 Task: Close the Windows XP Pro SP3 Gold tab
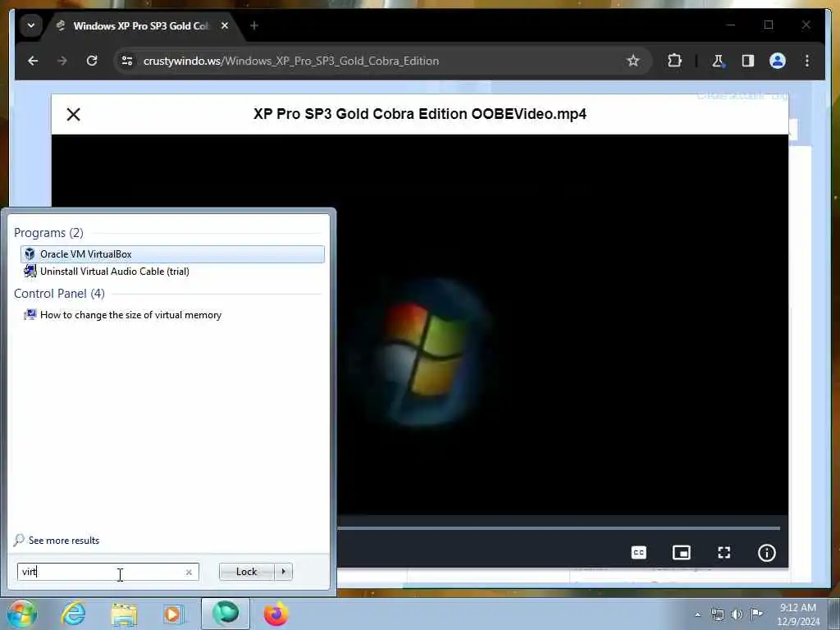pyautogui.click(x=225, y=25)
